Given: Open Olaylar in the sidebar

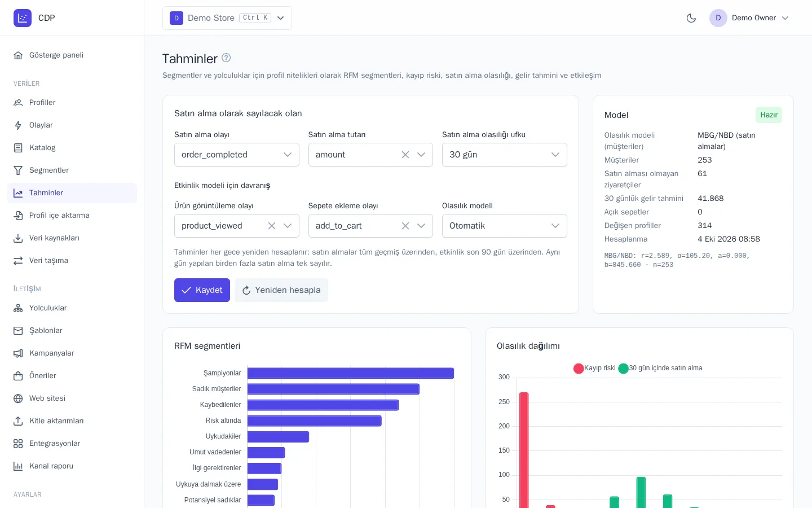Looking at the screenshot, I should [x=72, y=125].
